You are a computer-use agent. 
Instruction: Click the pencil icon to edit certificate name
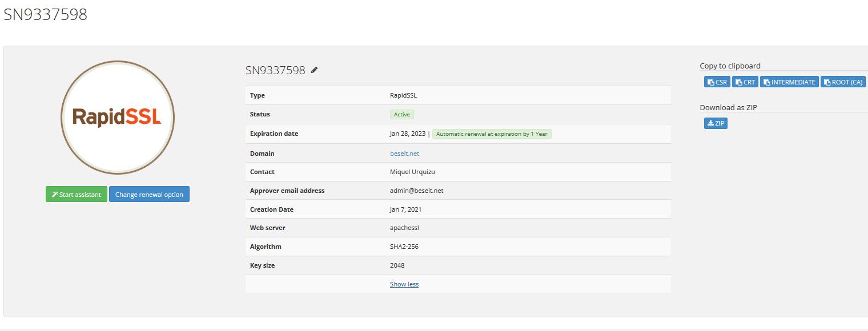314,70
